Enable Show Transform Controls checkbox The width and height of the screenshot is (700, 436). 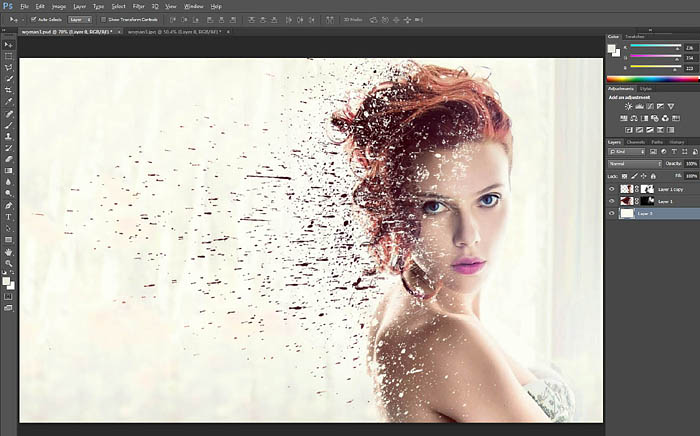[104, 19]
